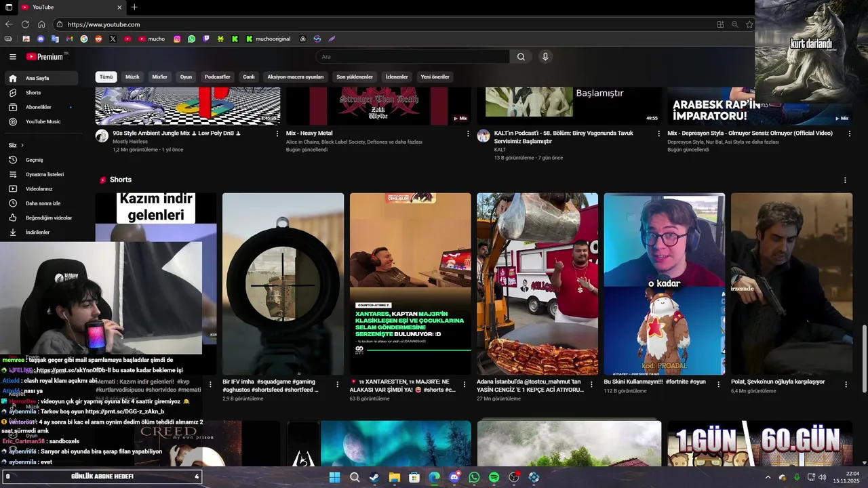Open options for 90s Style Ambient Jungle Mix
This screenshot has width=868, height=488.
point(277,134)
